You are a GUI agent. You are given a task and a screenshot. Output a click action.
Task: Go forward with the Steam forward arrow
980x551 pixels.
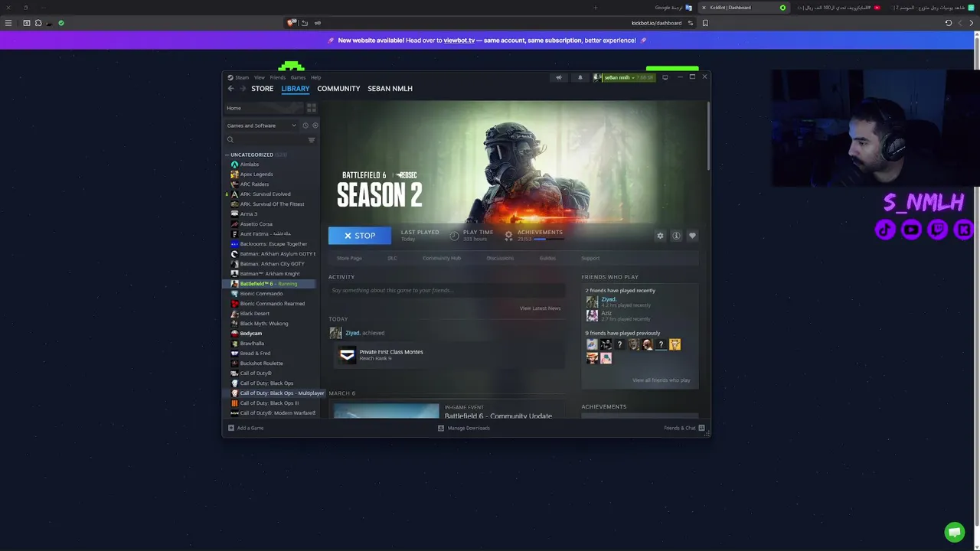pyautogui.click(x=243, y=89)
